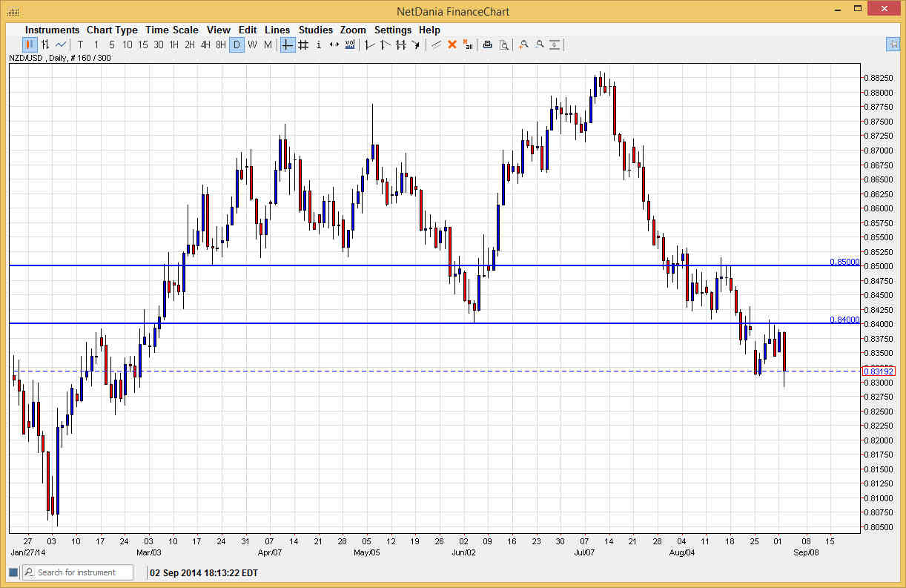Toggle the crosshair cursor button

[x=288, y=45]
